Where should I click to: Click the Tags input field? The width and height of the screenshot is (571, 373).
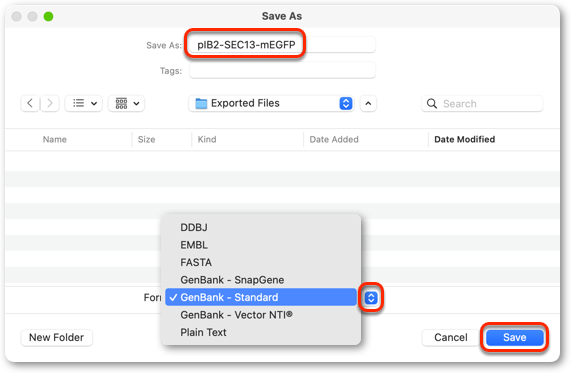tap(282, 70)
